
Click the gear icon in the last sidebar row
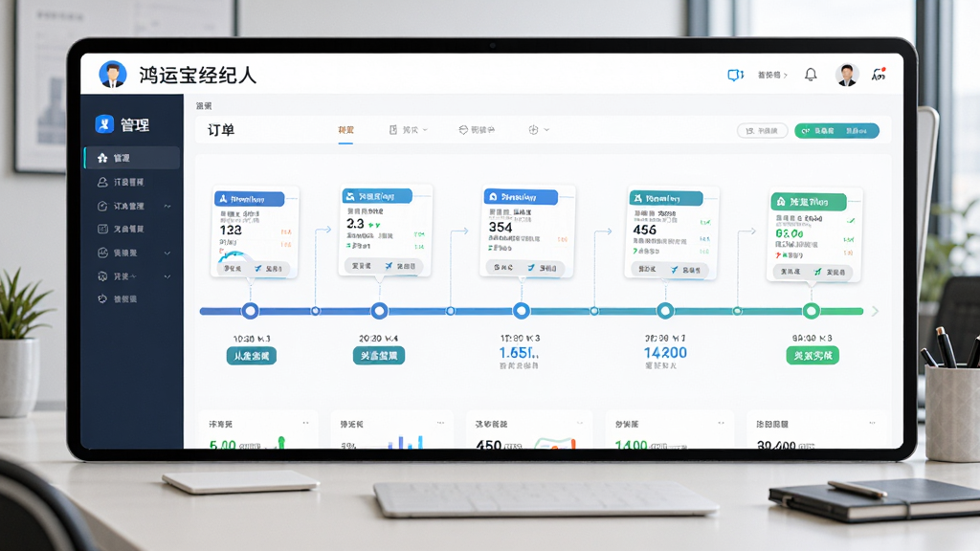click(102, 298)
